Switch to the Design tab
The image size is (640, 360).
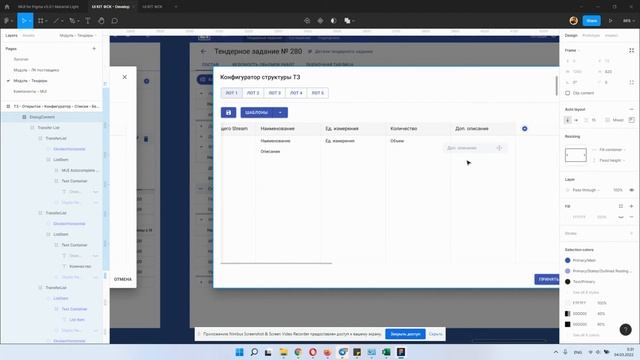(x=571, y=36)
